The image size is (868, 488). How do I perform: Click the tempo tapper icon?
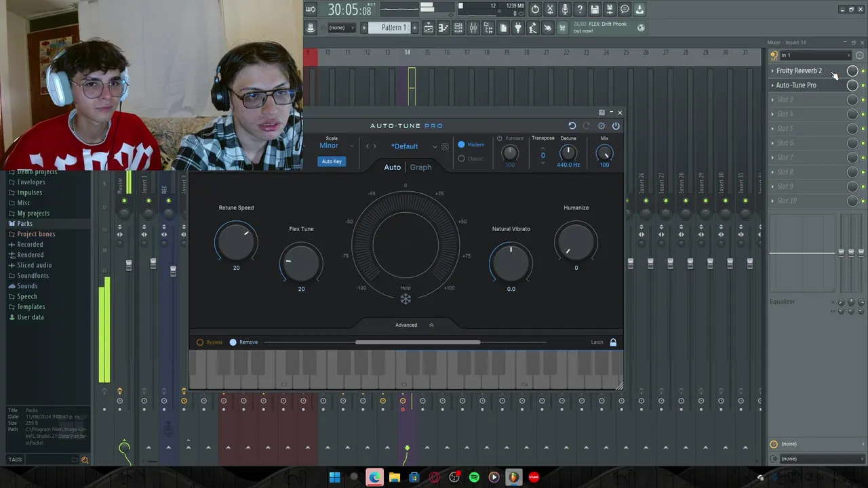point(533,28)
